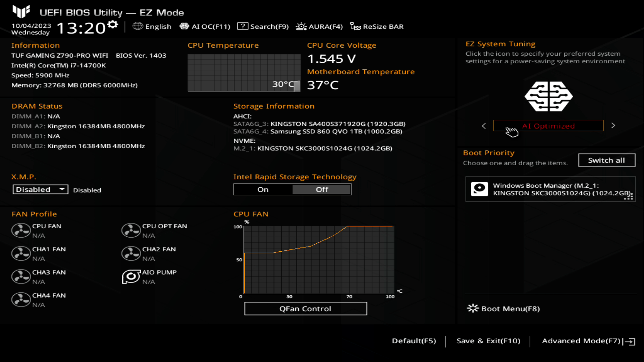Screen dimensions: 644x362
Task: Click the AI Optimized tuning mode box
Action: 548,126
